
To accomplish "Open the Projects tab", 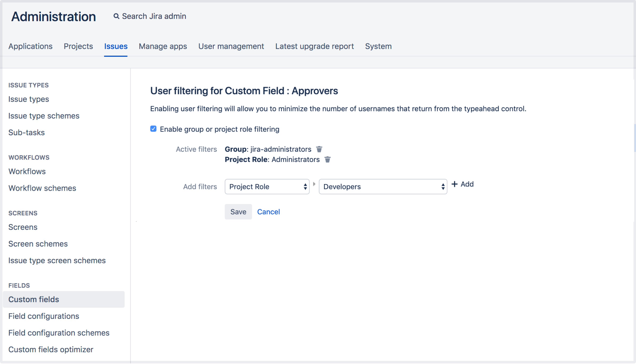I will [78, 46].
